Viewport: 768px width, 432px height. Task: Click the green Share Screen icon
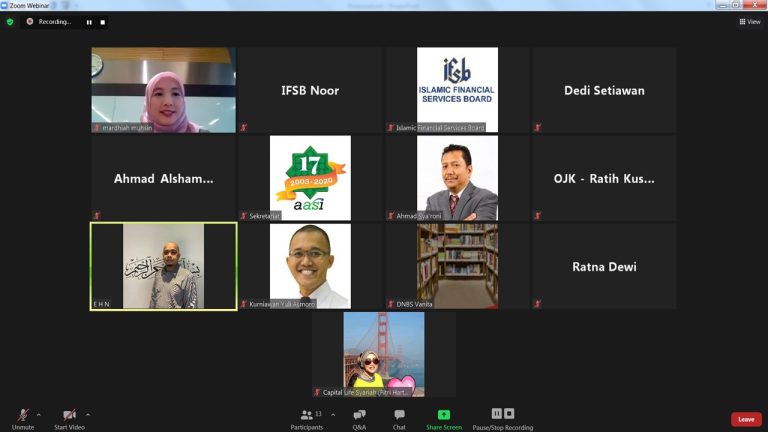click(444, 415)
